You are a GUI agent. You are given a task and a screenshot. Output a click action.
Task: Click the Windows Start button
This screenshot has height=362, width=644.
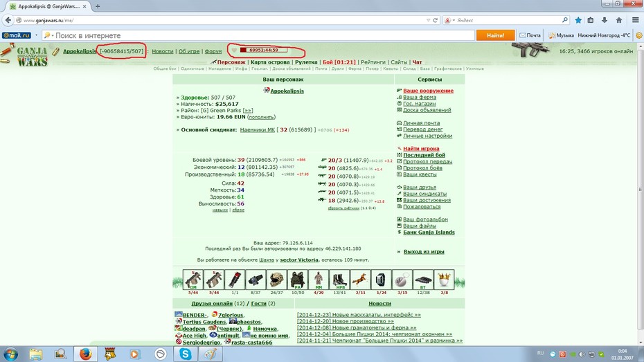pos(10,354)
